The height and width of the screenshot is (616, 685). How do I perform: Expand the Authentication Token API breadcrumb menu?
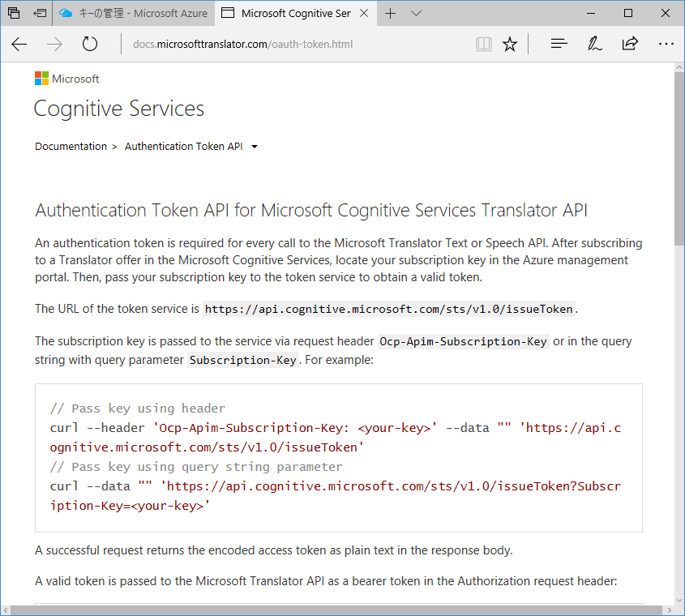[x=254, y=147]
